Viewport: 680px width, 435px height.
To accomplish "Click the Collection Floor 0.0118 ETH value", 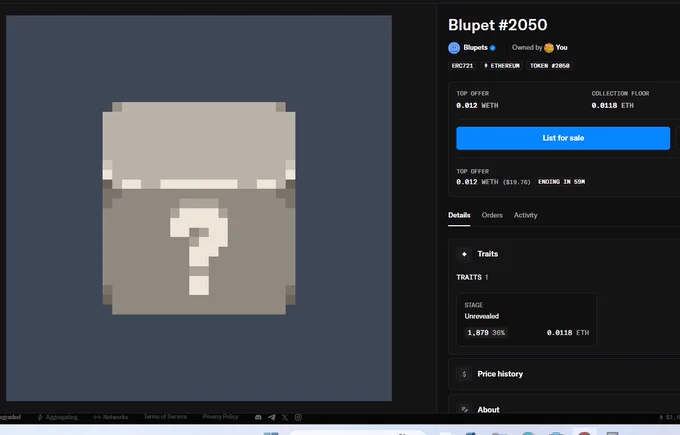I will pos(612,105).
